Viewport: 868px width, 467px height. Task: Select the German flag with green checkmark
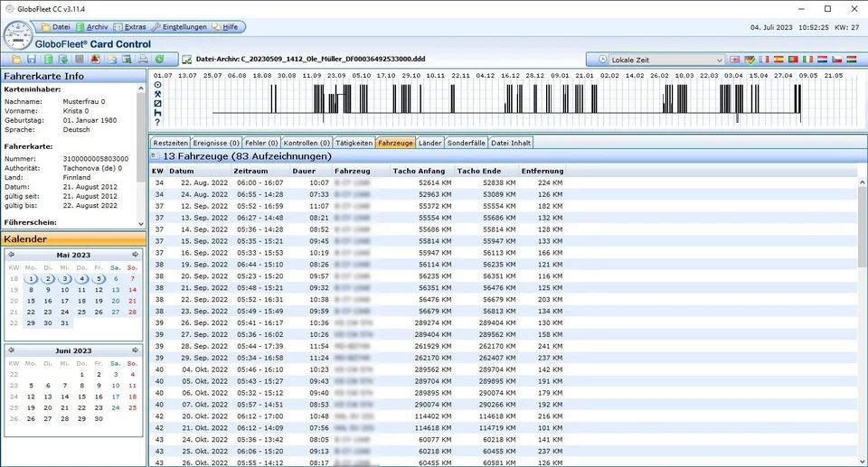(749, 60)
